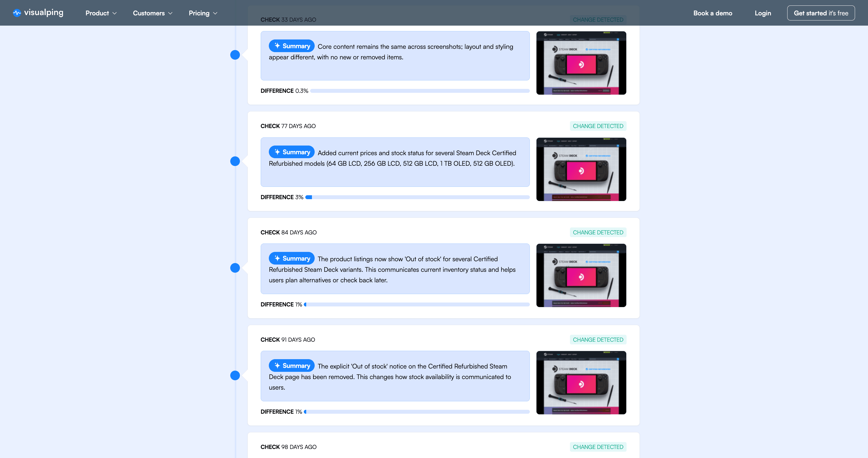Select the timeline dot beside the 91-days check
Screen dimensions: 868x458
point(235,375)
